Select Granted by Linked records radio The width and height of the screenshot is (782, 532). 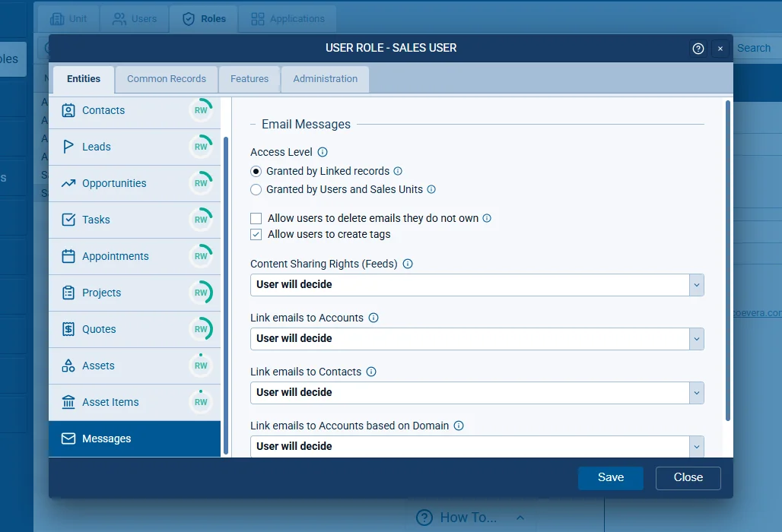[256, 171]
